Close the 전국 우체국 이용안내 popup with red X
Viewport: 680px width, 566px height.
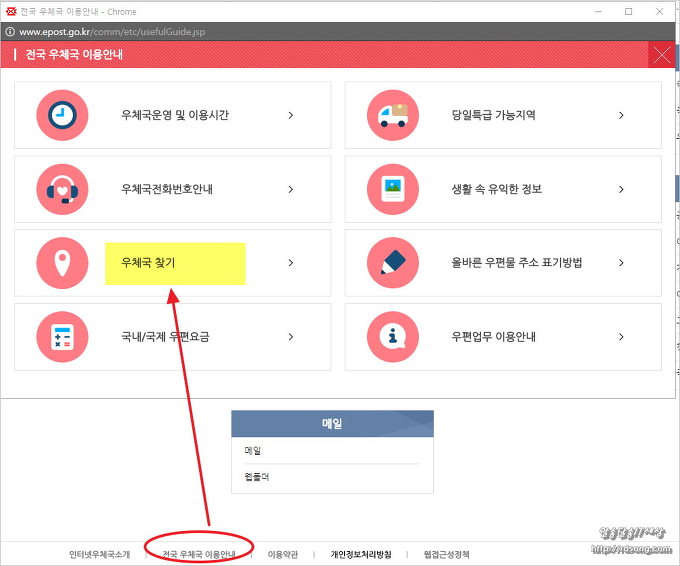tap(661, 54)
